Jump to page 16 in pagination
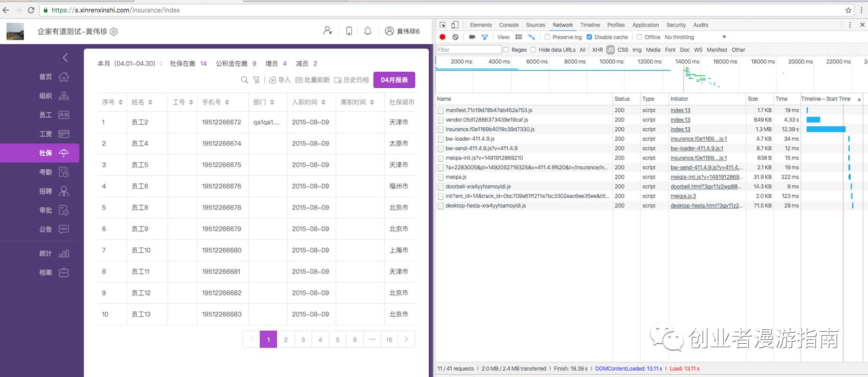 point(389,339)
